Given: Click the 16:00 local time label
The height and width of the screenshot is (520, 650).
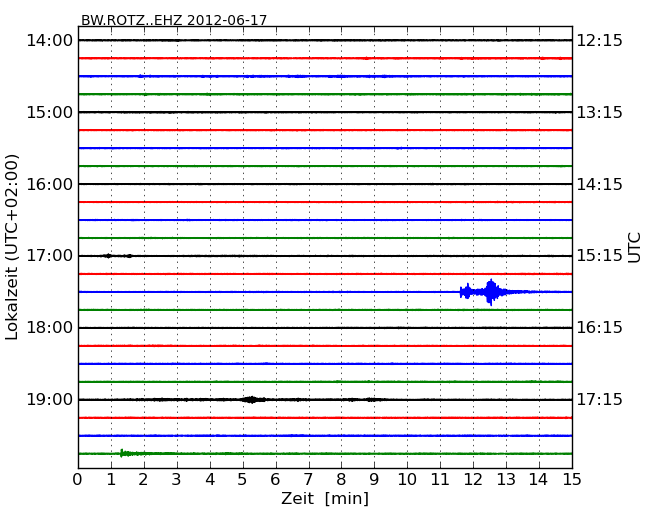Looking at the screenshot, I should tap(49, 184).
